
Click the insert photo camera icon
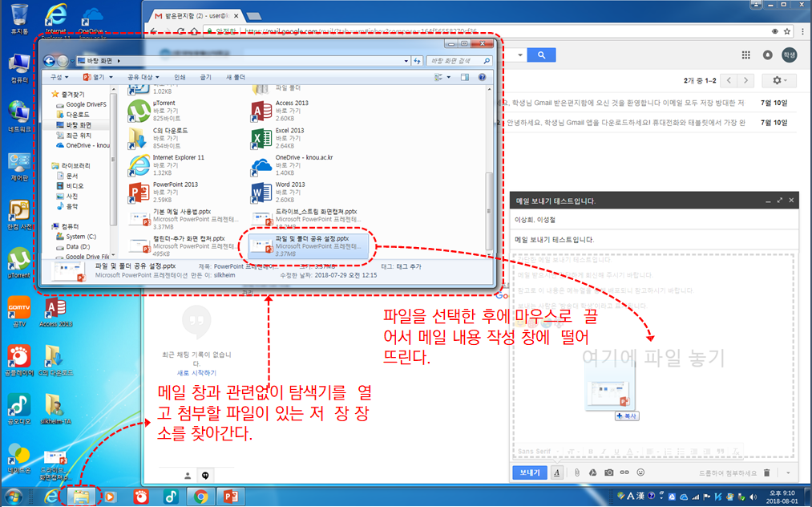click(609, 473)
